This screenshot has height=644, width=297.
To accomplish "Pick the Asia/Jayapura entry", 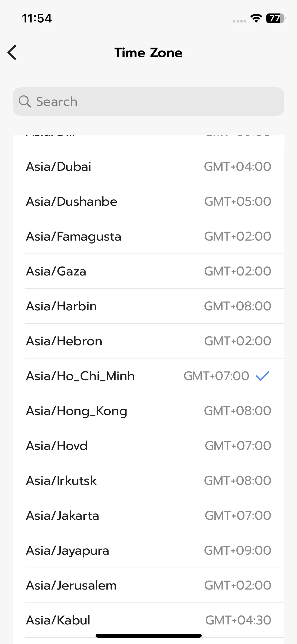I will [x=148, y=550].
